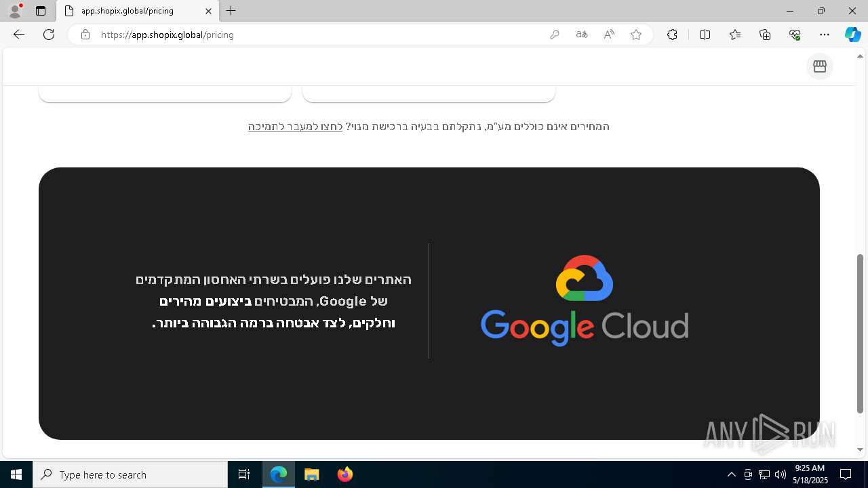This screenshot has height=488, width=868.
Task: Open a new tab with plus button
Action: tap(231, 11)
